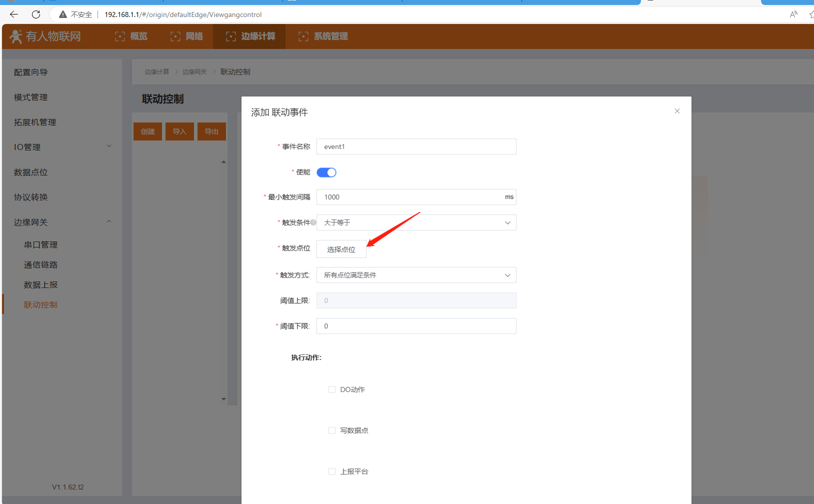Open the 触发条件 dropdown showing 大于等于

(416, 222)
